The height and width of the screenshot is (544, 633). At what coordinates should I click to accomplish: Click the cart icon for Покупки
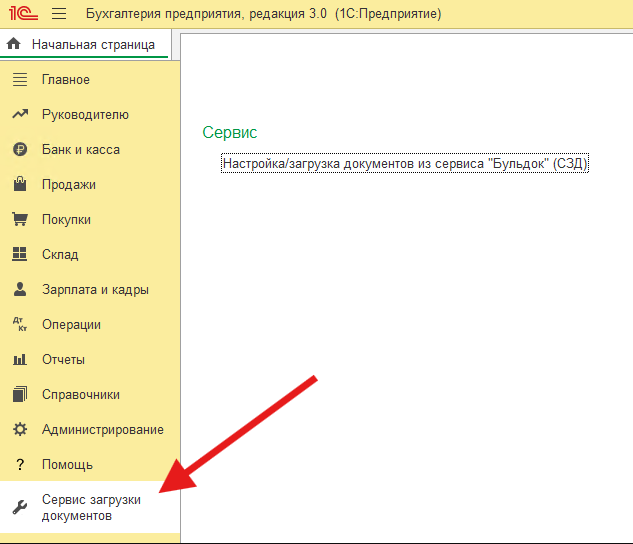click(x=20, y=219)
